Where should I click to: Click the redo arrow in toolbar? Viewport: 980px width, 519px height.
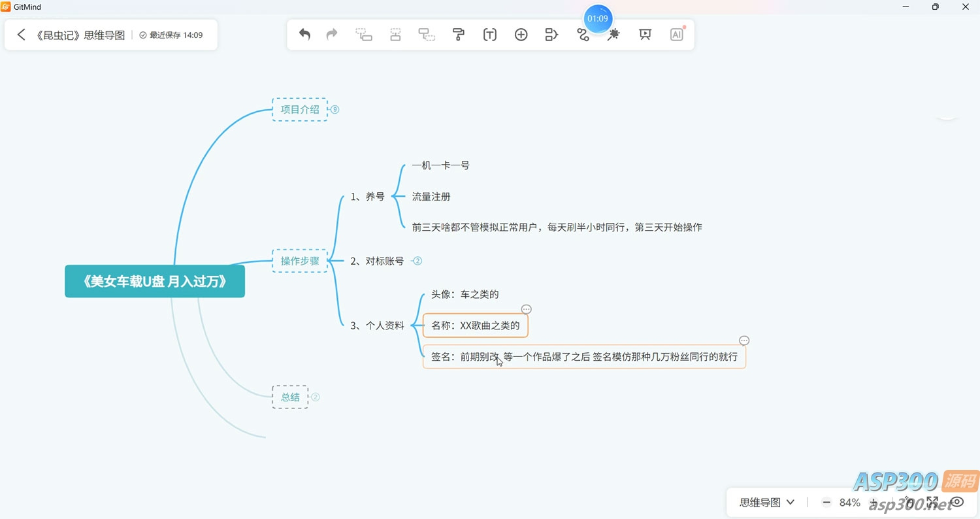[x=332, y=35]
